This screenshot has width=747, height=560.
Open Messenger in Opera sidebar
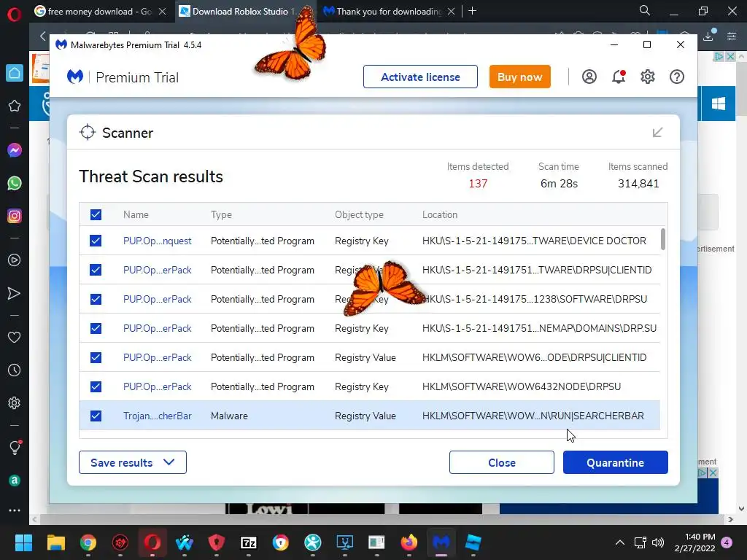[15, 150]
